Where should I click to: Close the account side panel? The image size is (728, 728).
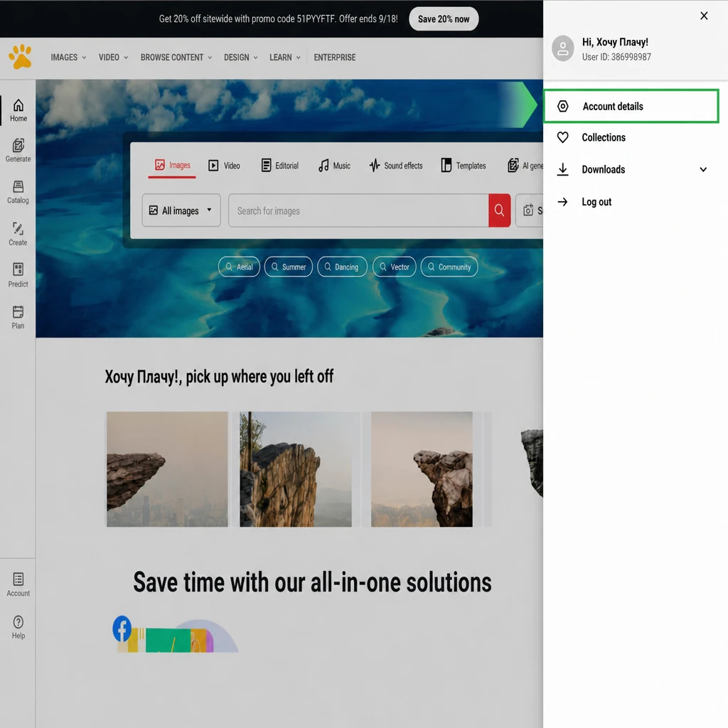pos(704,16)
